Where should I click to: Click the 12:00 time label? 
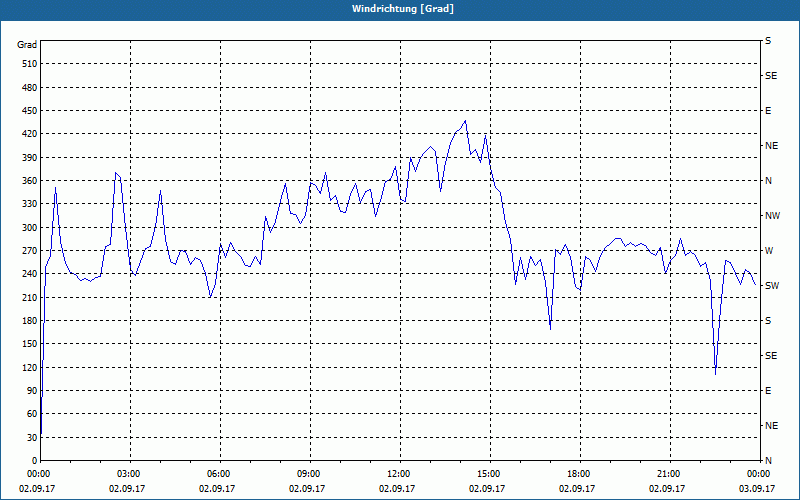point(398,474)
